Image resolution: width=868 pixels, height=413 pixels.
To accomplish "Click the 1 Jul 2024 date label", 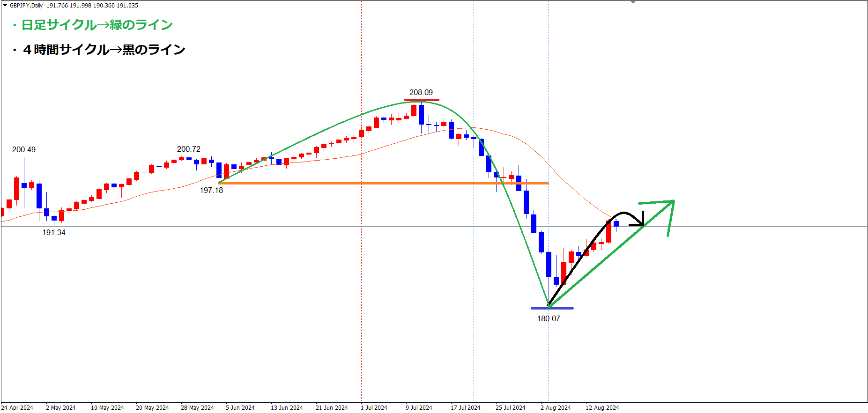I will (374, 407).
